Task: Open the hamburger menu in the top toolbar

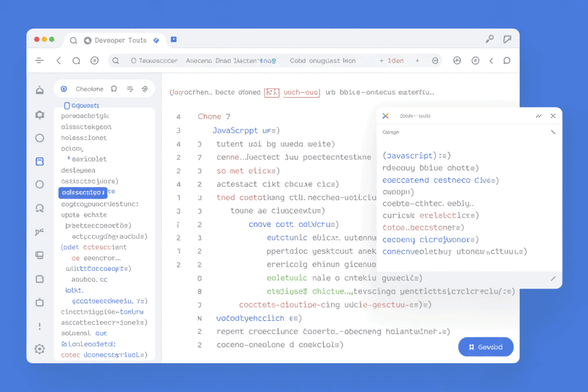Action: pyautogui.click(x=40, y=61)
